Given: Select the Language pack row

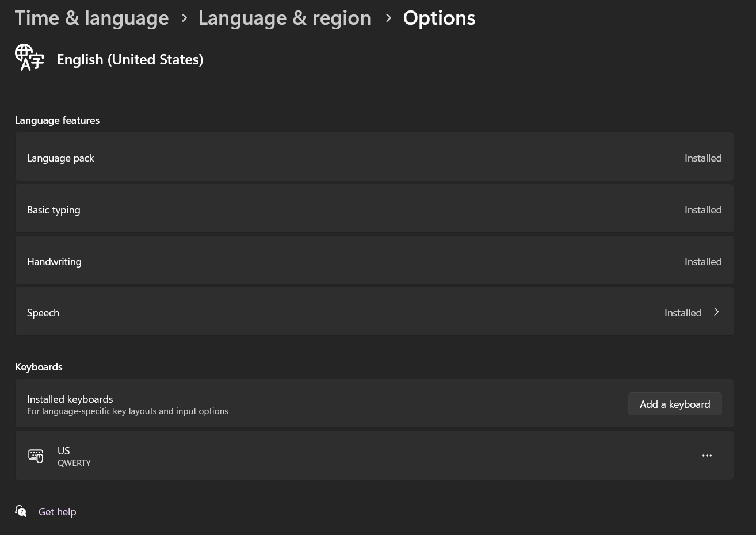Looking at the screenshot, I should pos(345,158).
